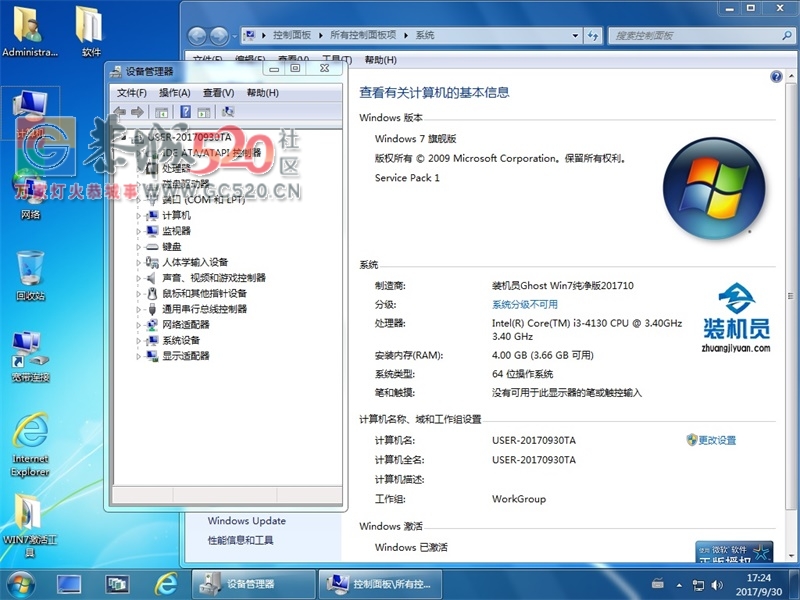Screen dimensions: 800x600
Task: Click the USB icon beside 通用串行总线控制器
Action: coord(152,309)
